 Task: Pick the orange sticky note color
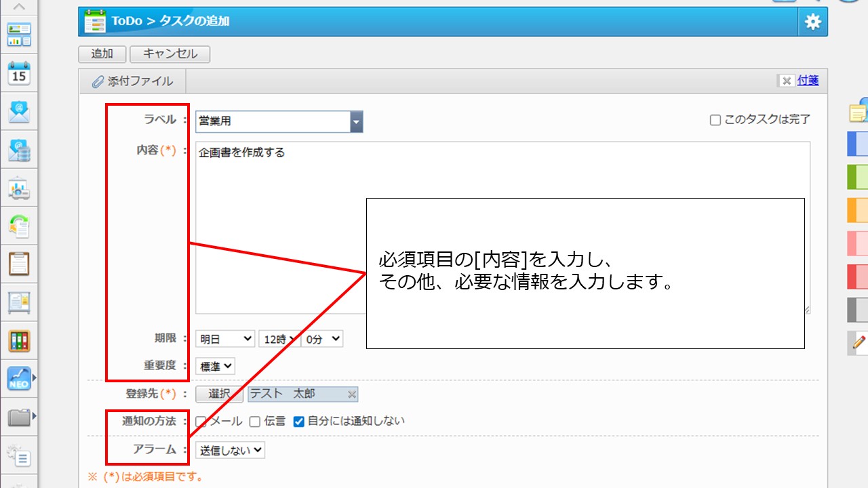pyautogui.click(x=859, y=210)
